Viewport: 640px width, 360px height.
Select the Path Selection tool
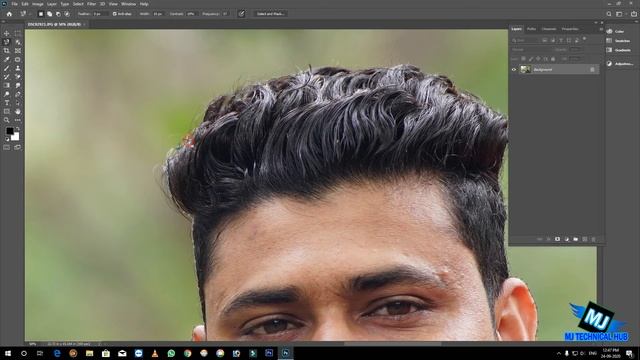coord(18,103)
